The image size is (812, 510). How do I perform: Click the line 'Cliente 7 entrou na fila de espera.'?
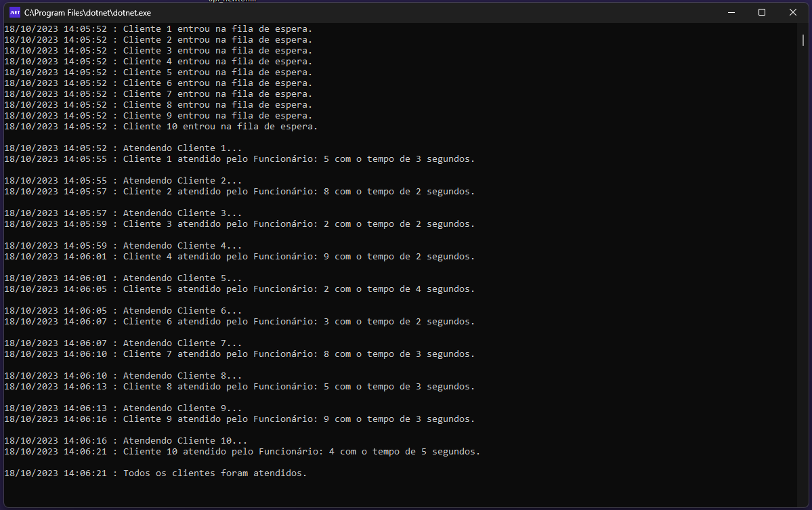pos(158,94)
